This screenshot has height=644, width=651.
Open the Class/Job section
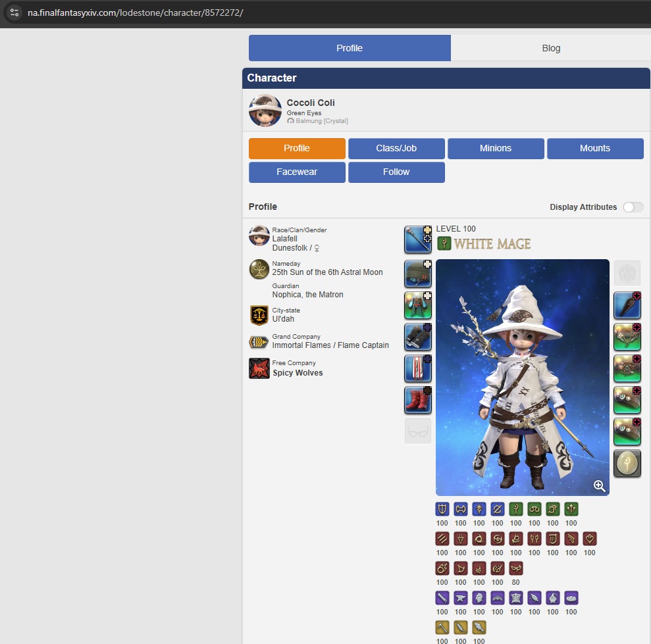396,148
